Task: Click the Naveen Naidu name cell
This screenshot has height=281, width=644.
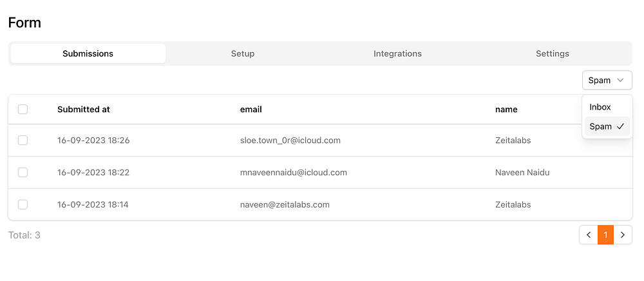Action: click(522, 173)
